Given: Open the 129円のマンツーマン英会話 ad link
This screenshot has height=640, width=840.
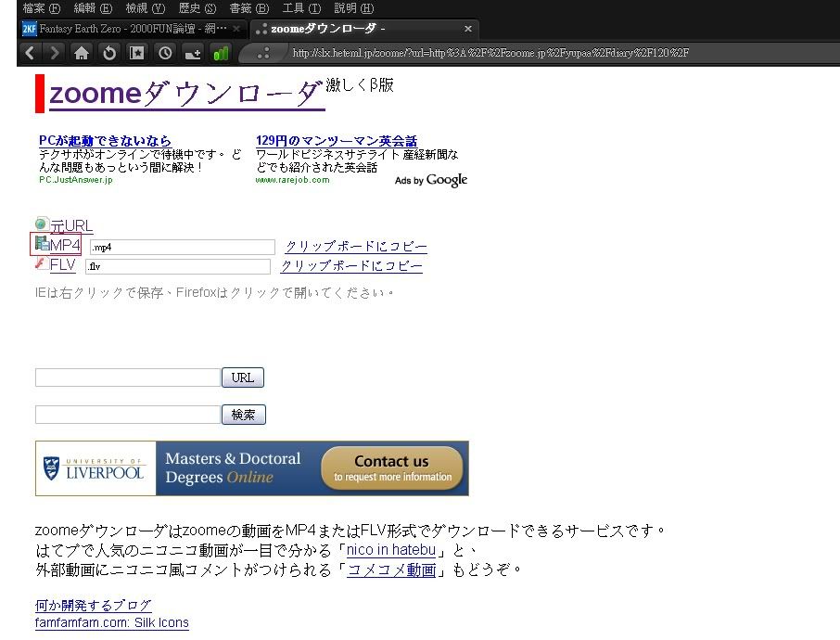Looking at the screenshot, I should 337,140.
